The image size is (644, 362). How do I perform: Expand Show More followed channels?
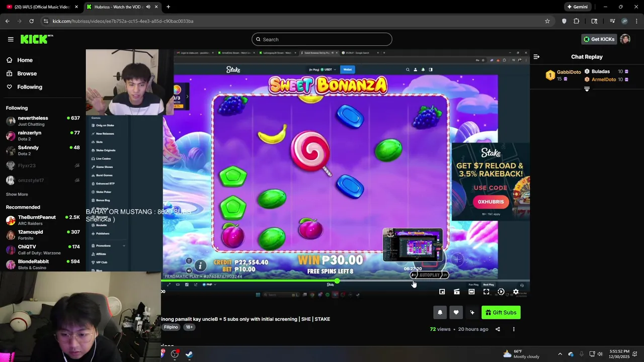(x=17, y=194)
